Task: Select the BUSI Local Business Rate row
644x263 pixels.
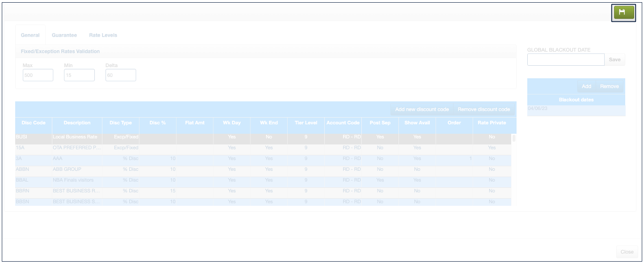Action: coord(75,137)
